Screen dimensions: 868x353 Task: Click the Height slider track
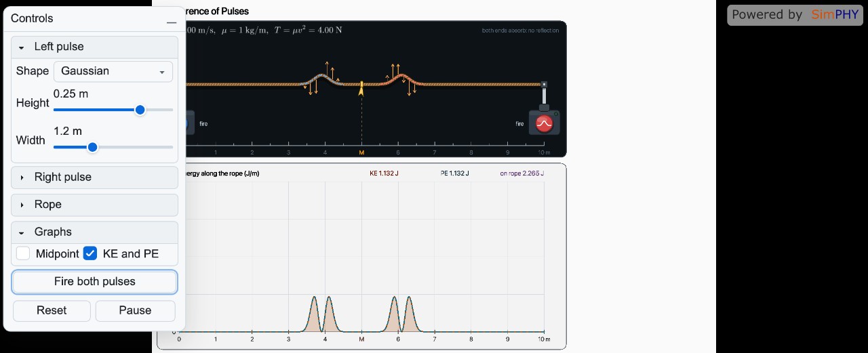(x=113, y=110)
